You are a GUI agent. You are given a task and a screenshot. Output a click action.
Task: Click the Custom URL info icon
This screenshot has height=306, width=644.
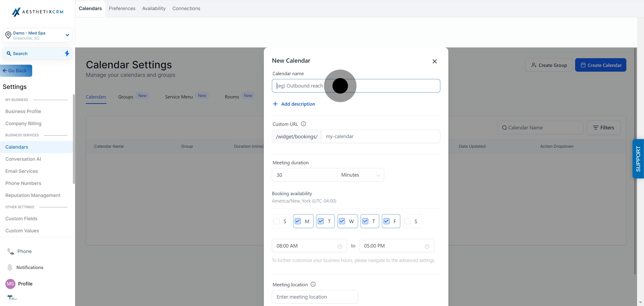click(x=303, y=124)
